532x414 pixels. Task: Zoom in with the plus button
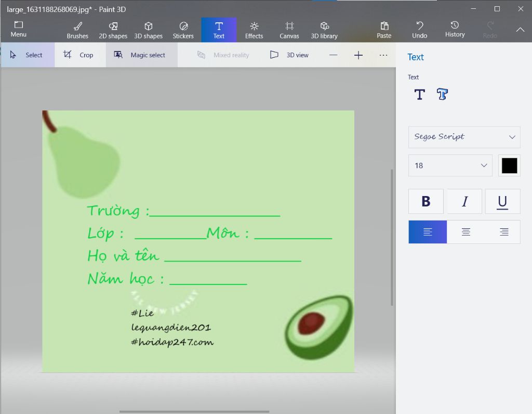pyautogui.click(x=358, y=55)
